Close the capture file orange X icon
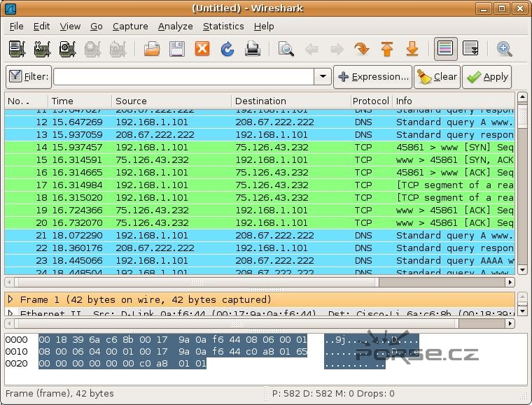 (x=202, y=49)
